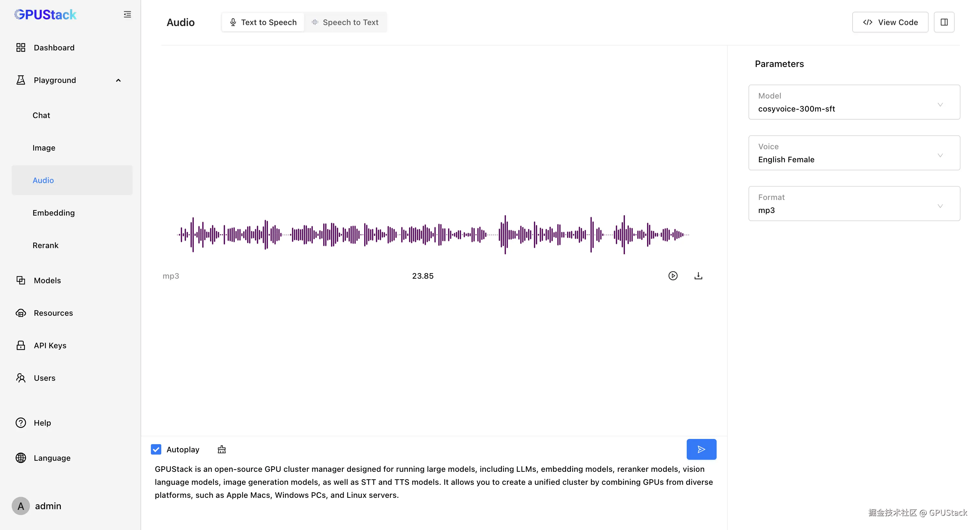This screenshot has height=530, width=980.
Task: Open the API Keys section
Action: [50, 345]
